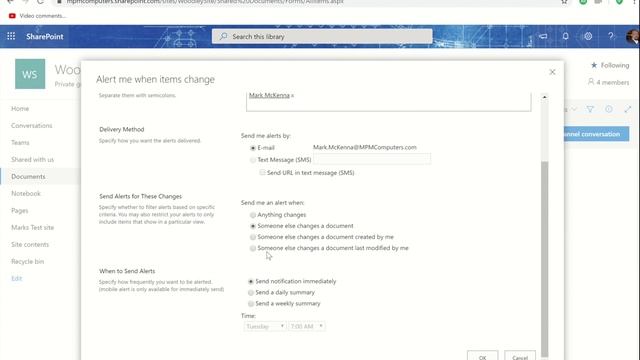
Task: Open Marks Test site link
Action: click(32, 227)
